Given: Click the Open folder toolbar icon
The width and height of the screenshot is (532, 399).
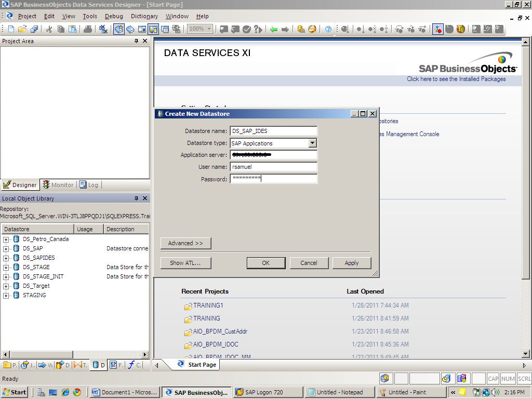Looking at the screenshot, I should [22, 29].
